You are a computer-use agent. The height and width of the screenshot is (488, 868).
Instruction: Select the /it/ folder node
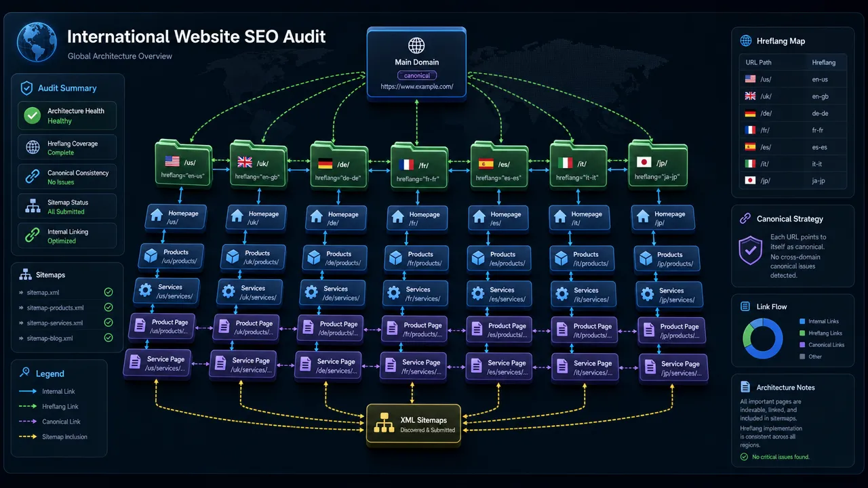point(578,163)
